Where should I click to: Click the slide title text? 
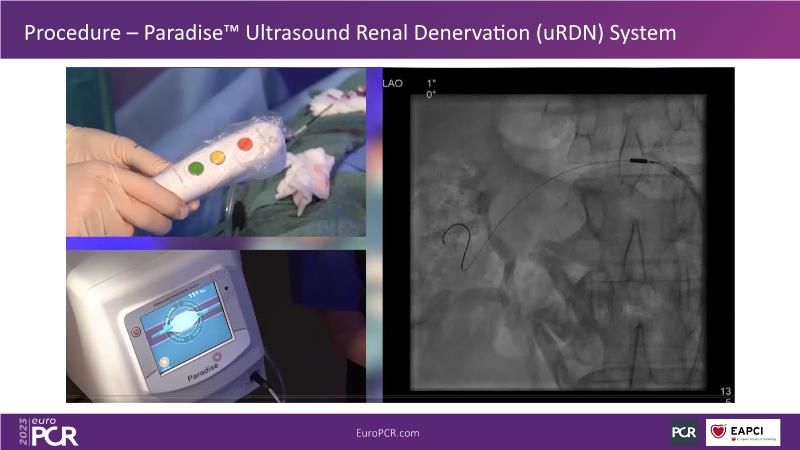pos(350,32)
